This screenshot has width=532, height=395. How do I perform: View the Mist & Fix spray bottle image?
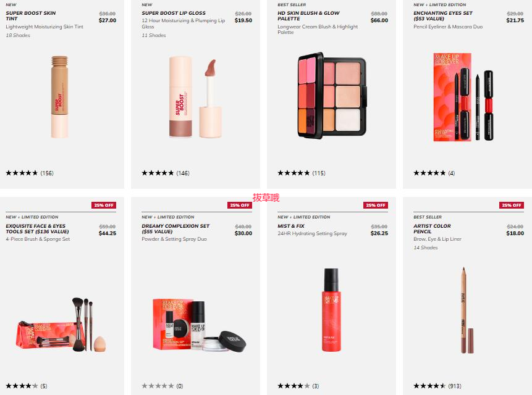(331, 310)
